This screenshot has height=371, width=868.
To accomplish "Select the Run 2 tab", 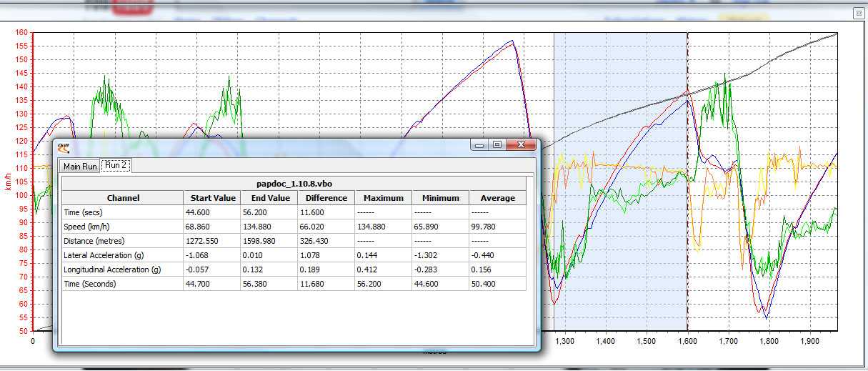I will (115, 165).
